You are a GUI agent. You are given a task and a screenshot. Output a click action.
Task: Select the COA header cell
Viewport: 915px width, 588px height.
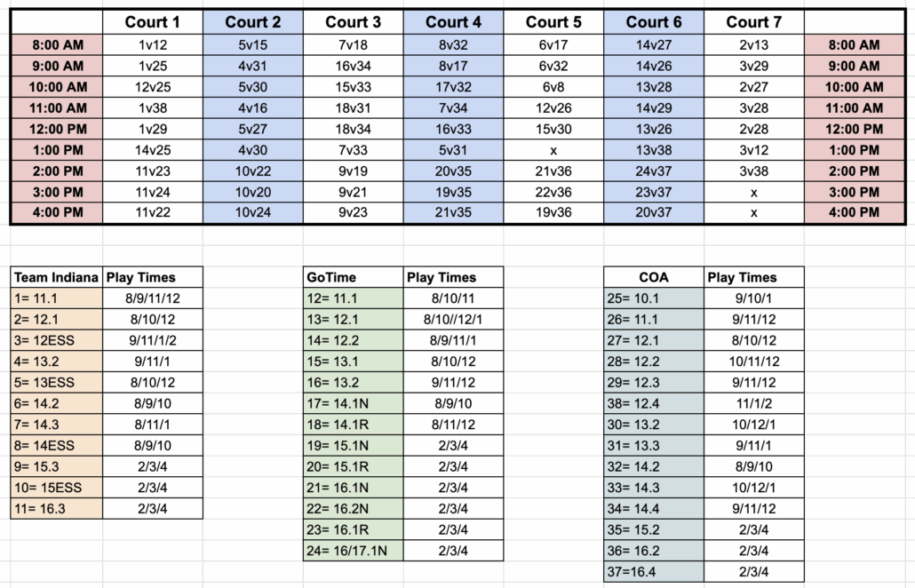coord(654,277)
